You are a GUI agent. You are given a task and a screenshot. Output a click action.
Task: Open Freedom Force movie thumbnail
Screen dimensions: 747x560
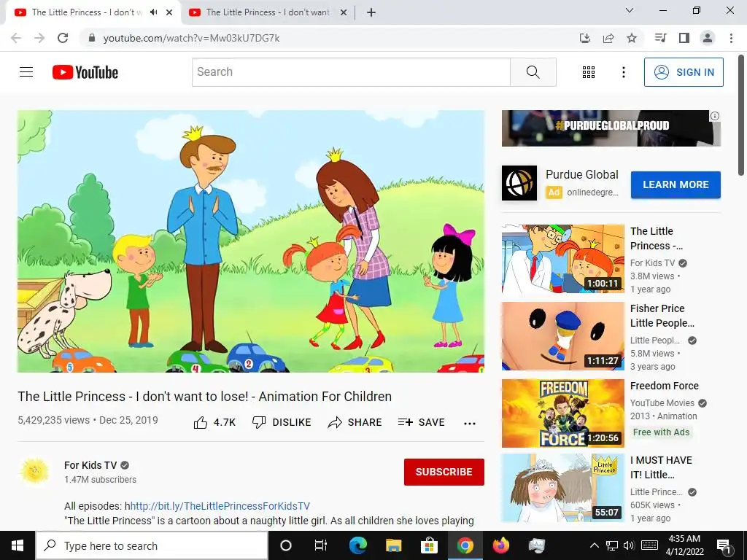pyautogui.click(x=562, y=413)
